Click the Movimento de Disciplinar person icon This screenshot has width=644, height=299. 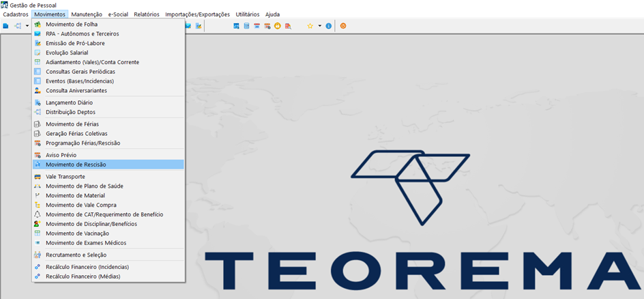pos(38,224)
